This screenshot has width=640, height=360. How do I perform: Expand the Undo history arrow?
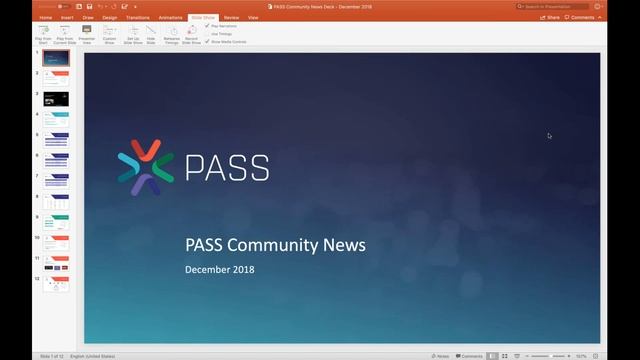coord(106,7)
